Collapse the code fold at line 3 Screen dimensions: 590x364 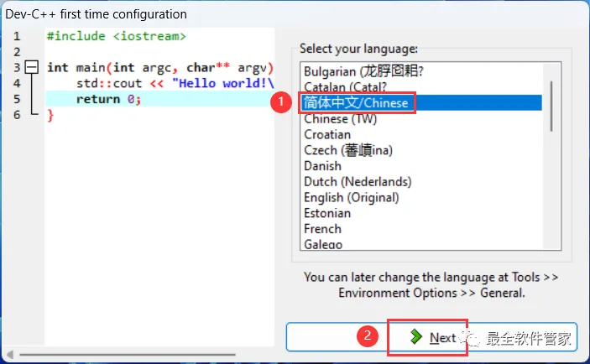pos(32,67)
